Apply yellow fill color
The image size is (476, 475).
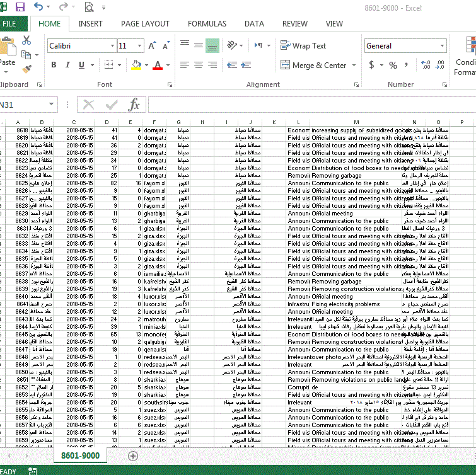pos(137,65)
